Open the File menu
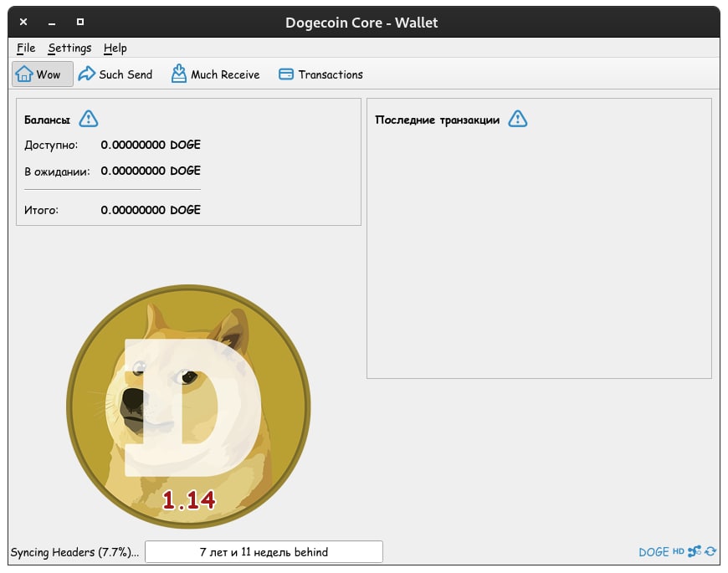Image resolution: width=728 pixels, height=573 pixels. [x=26, y=48]
